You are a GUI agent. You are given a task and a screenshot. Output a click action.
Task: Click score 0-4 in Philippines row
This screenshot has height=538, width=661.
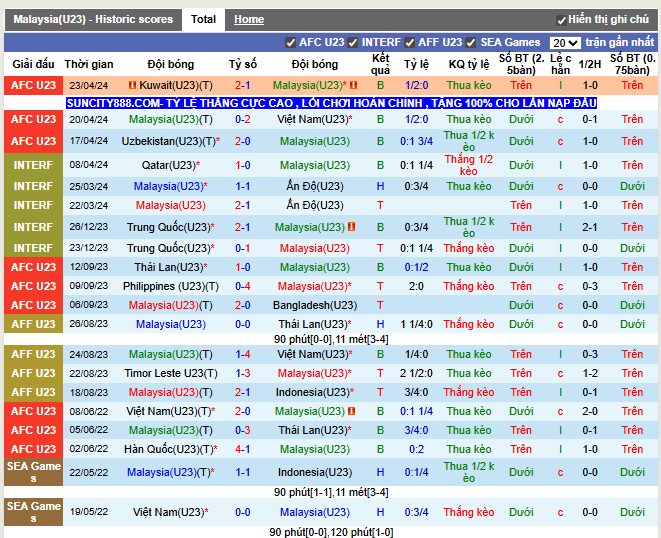[242, 287]
